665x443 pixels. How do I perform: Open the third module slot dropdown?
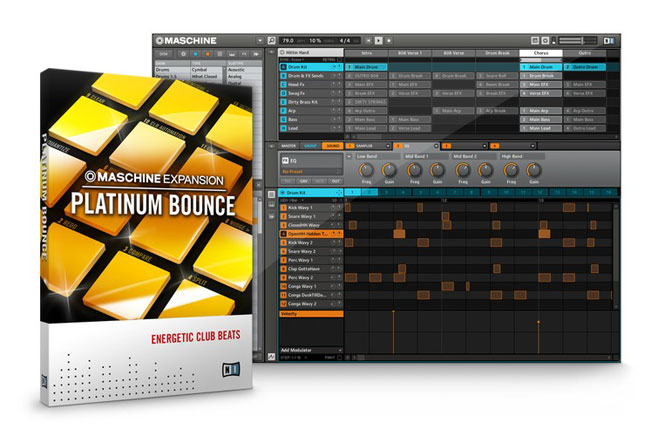click(484, 146)
